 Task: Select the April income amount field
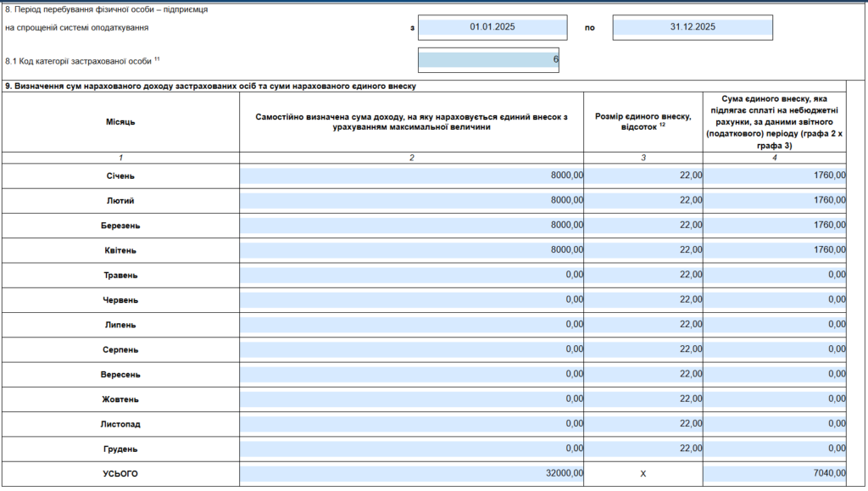pyautogui.click(x=411, y=250)
